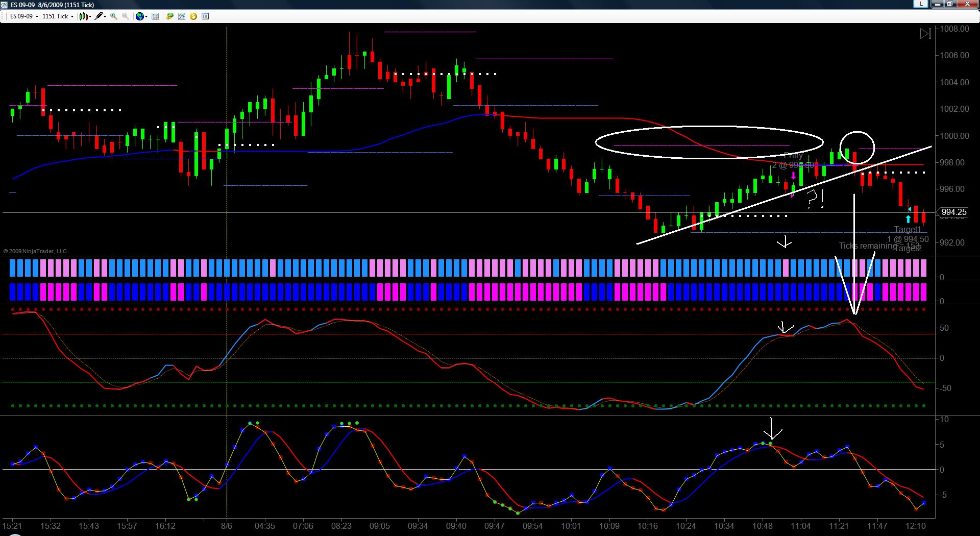Viewport: 980px width, 536px height.
Task: Click the 1002.00 price axis label
Action: click(954, 109)
